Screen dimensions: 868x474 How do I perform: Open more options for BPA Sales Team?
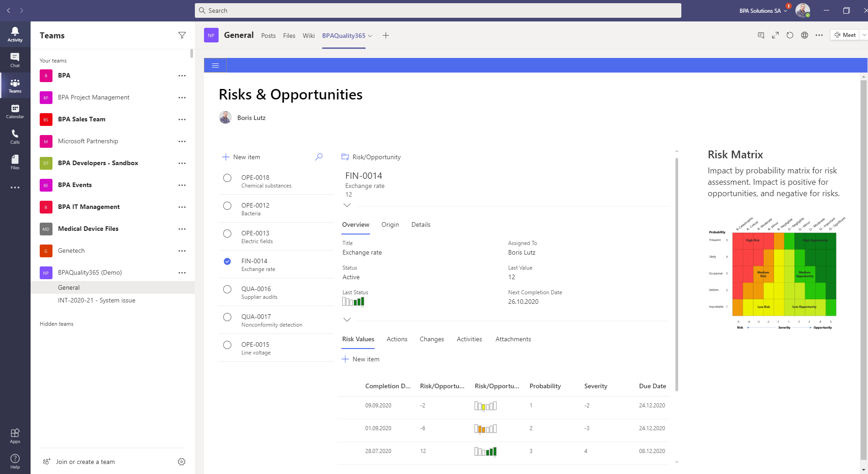click(x=182, y=119)
